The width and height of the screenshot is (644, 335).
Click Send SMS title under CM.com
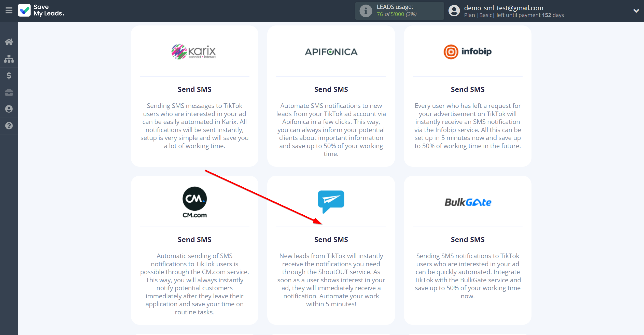[x=194, y=240]
